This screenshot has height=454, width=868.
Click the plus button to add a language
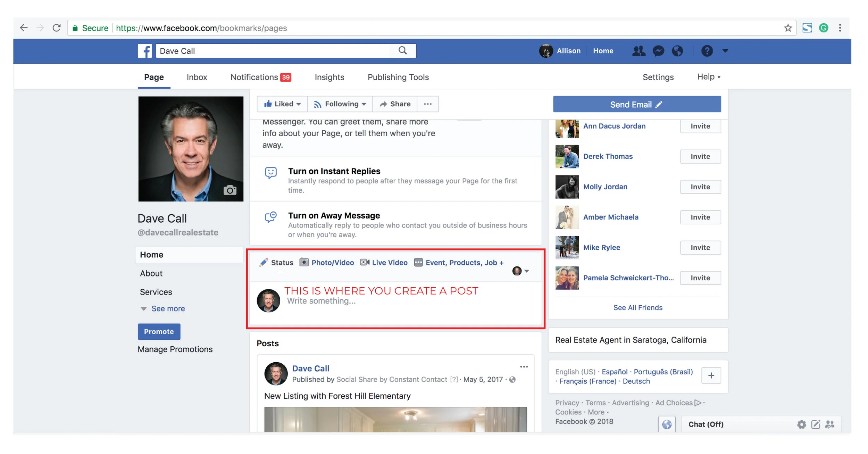click(x=711, y=375)
